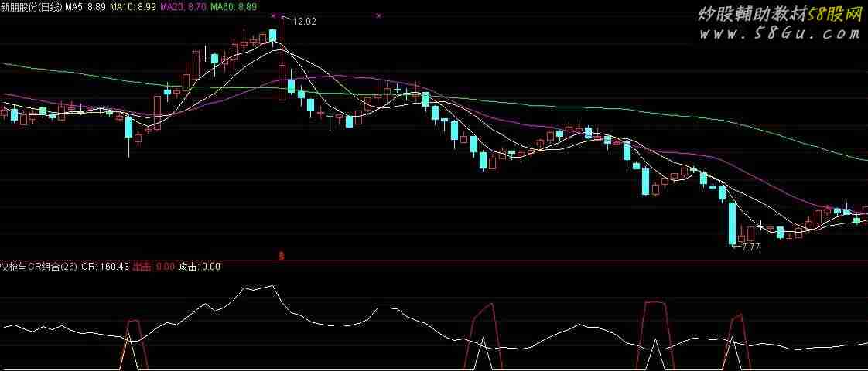Select the MA10: 8.99 indicator label
The height and width of the screenshot is (371, 868).
pos(133,7)
